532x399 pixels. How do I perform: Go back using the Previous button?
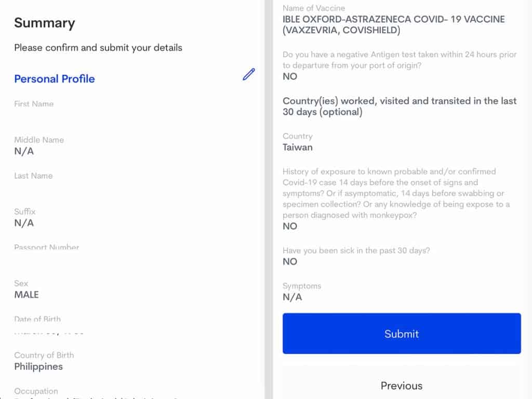click(402, 385)
